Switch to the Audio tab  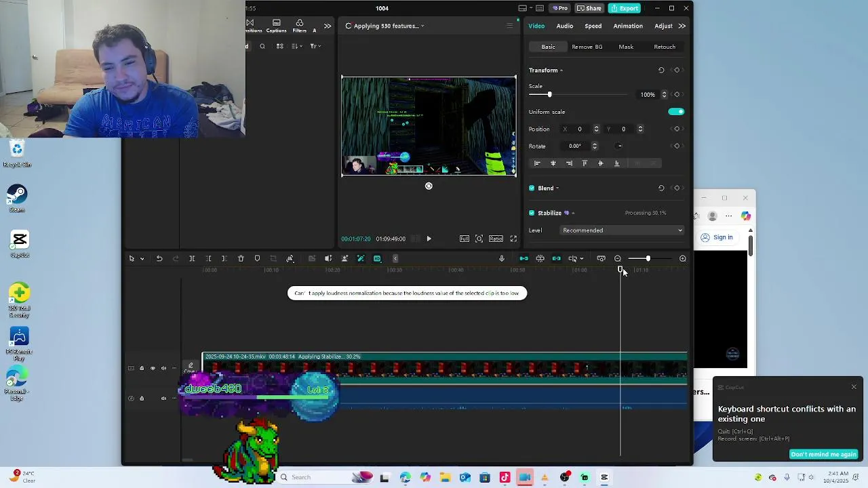(565, 26)
